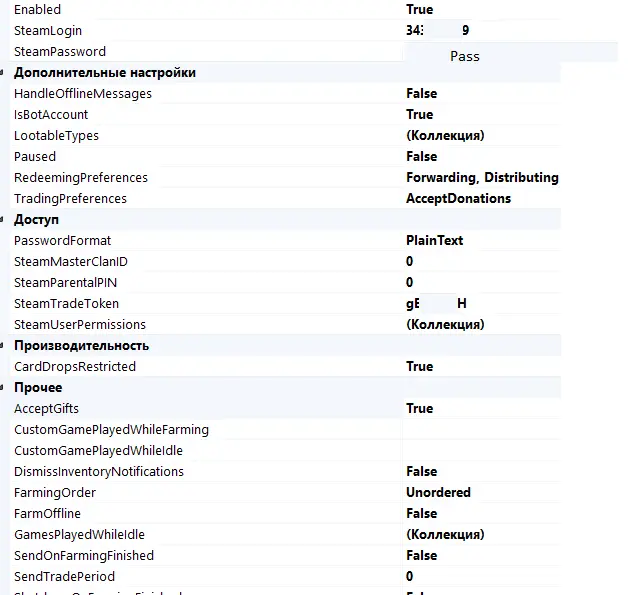This screenshot has height=595, width=628.
Task: Click the SteamTradeToken value field
Action: pos(482,304)
